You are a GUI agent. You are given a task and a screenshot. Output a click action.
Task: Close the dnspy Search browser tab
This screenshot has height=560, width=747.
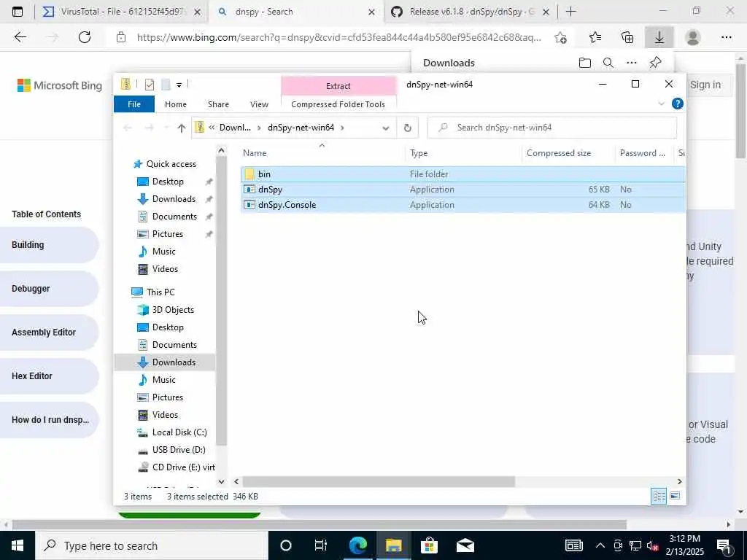coord(371,12)
